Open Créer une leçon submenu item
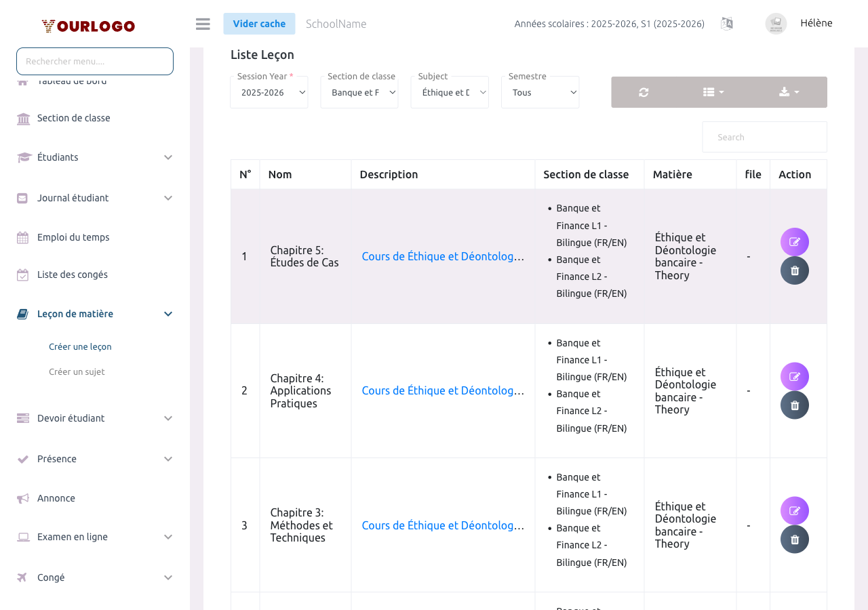Image resolution: width=868 pixels, height=610 pixels. (x=80, y=346)
